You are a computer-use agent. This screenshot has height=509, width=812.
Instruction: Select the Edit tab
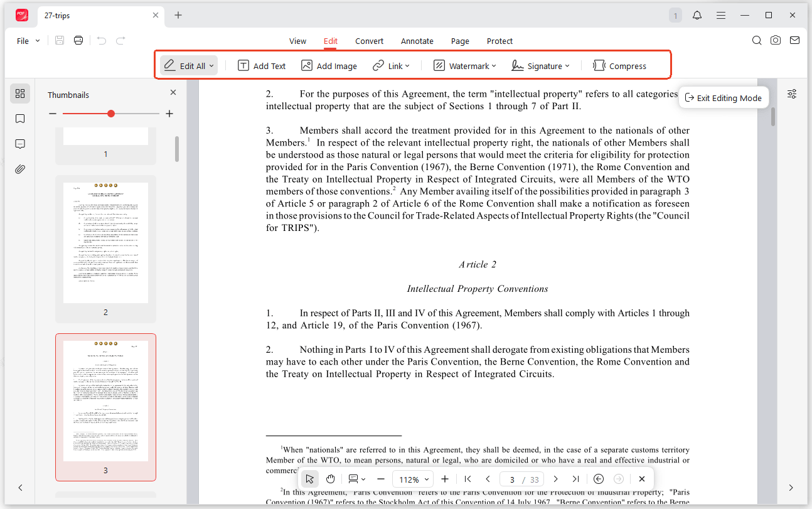[x=331, y=41]
